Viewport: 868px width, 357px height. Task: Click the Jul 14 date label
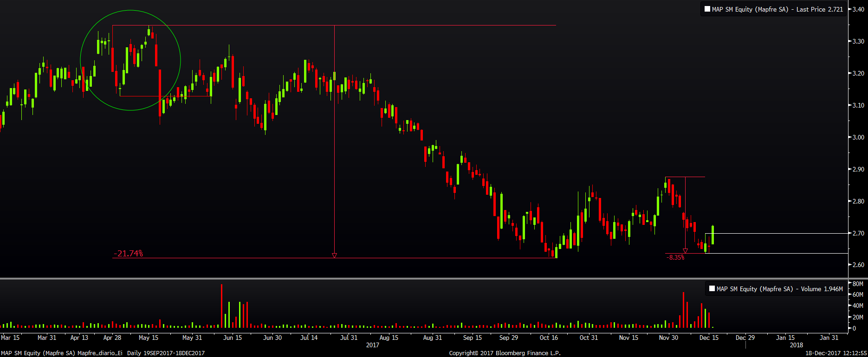click(309, 338)
